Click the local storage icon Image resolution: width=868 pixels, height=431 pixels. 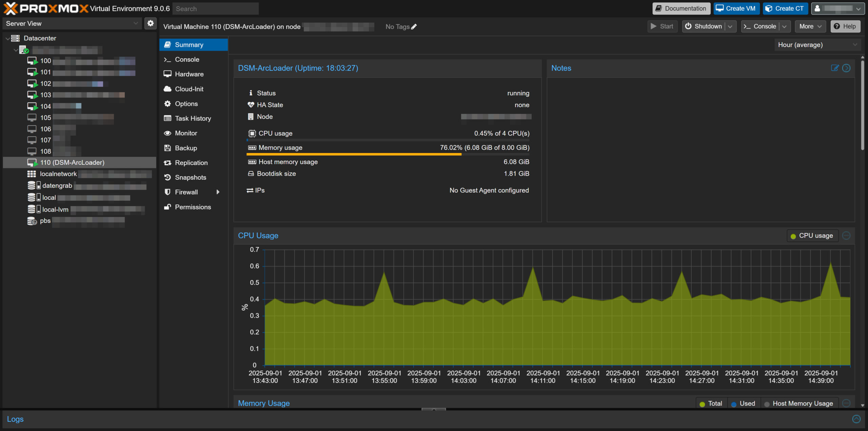point(34,197)
